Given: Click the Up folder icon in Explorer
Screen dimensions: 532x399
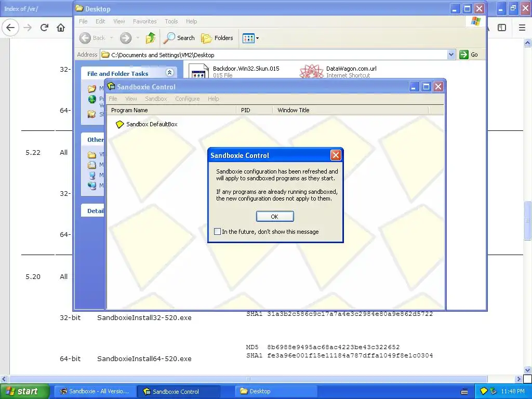Looking at the screenshot, I should click(x=150, y=38).
